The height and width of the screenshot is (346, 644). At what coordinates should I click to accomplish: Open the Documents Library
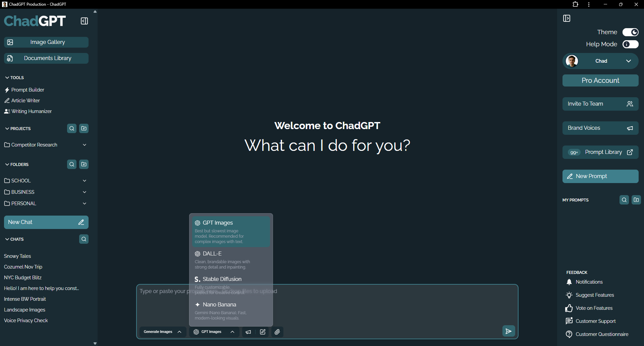46,58
